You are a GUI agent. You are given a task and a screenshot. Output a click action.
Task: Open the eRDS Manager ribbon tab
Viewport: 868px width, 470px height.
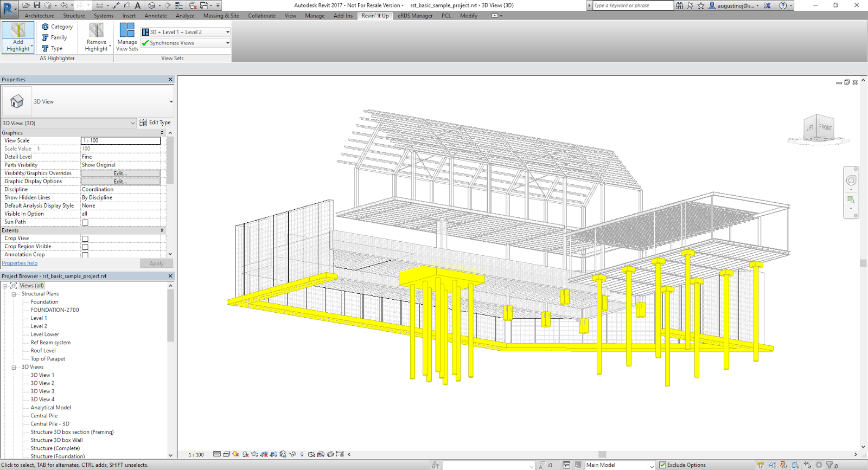(x=415, y=16)
